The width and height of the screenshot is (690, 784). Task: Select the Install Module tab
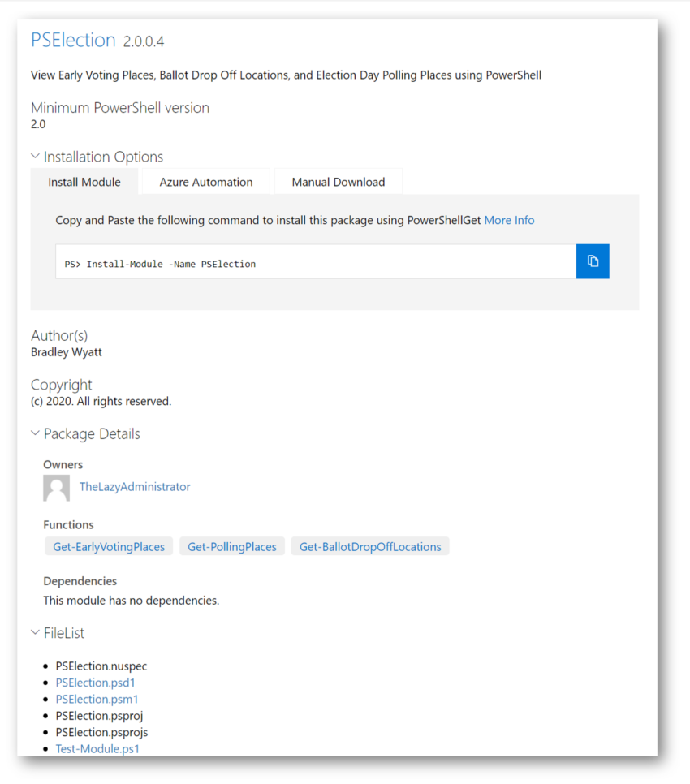tap(84, 182)
